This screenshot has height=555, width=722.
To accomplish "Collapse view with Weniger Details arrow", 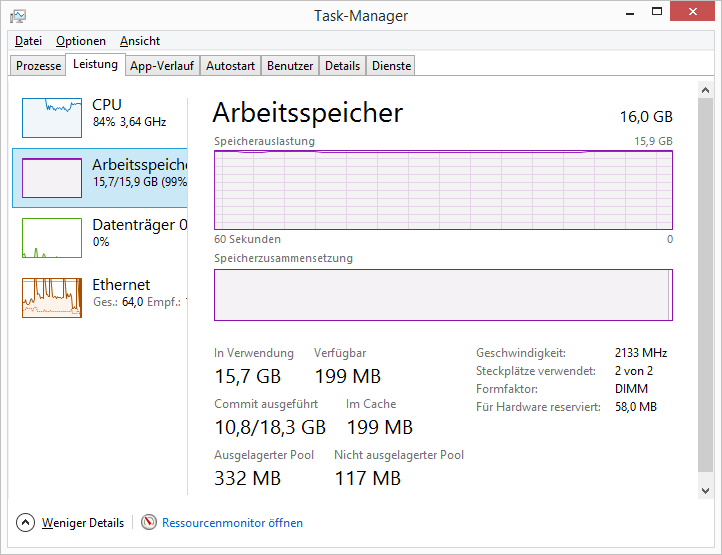I will point(25,522).
